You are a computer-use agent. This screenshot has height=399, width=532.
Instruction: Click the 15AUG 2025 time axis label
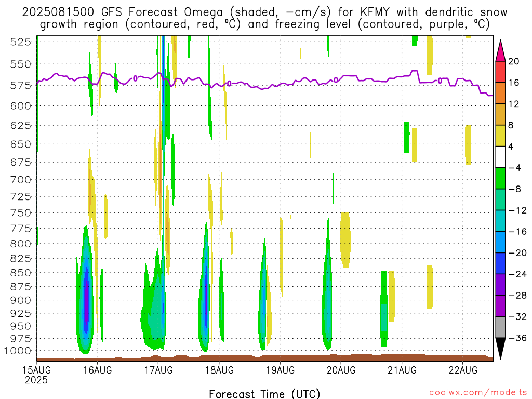point(36,375)
